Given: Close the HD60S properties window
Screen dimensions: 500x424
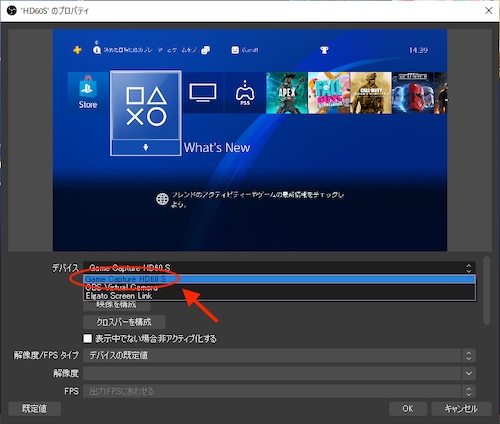Looking at the screenshot, I should coord(489,11).
